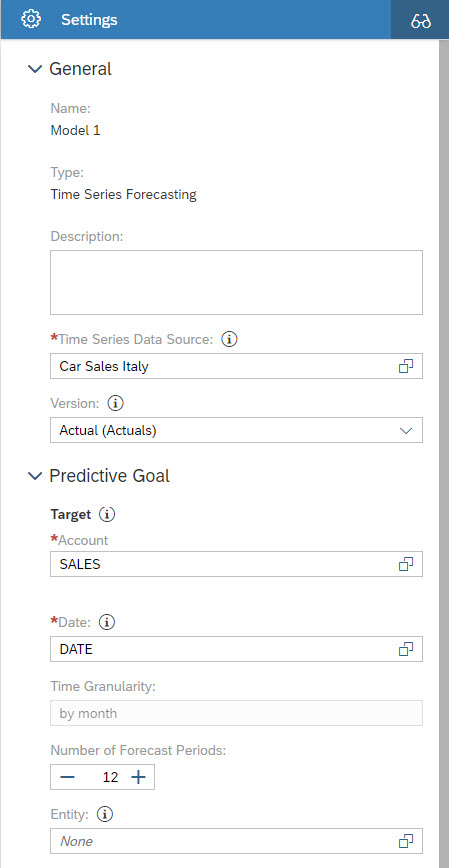Show info for Time Series Data Source
449x868 pixels.
[x=229, y=339]
